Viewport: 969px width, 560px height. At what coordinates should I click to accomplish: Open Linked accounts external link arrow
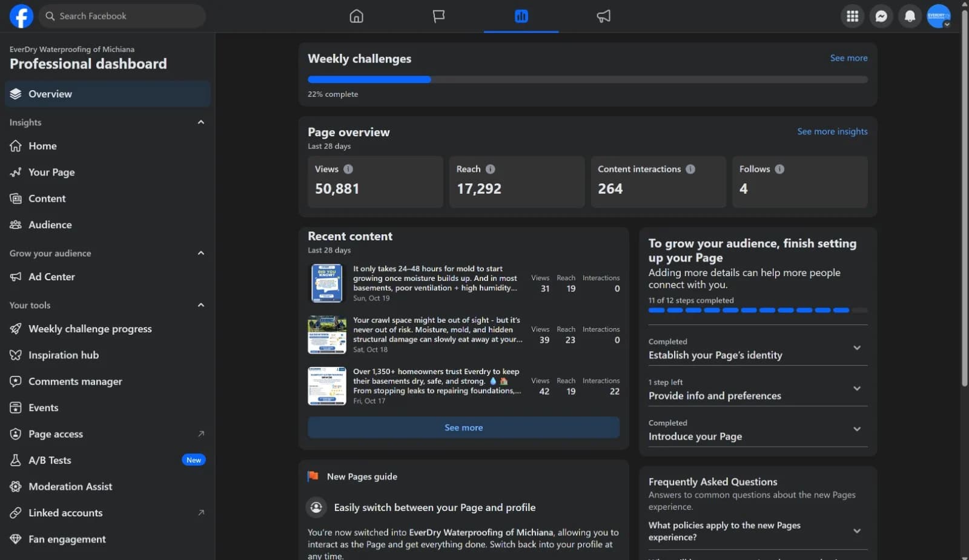pyautogui.click(x=201, y=513)
